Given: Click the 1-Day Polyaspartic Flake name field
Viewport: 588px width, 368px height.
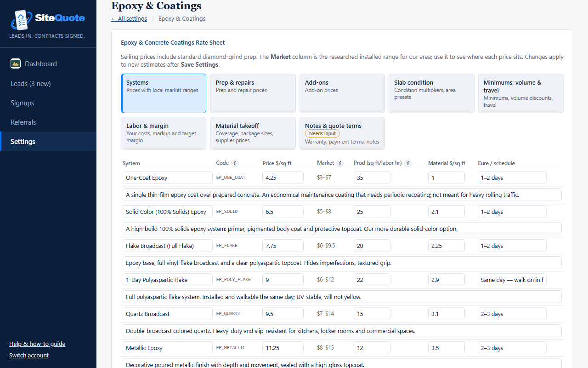Looking at the screenshot, I should tap(168, 280).
